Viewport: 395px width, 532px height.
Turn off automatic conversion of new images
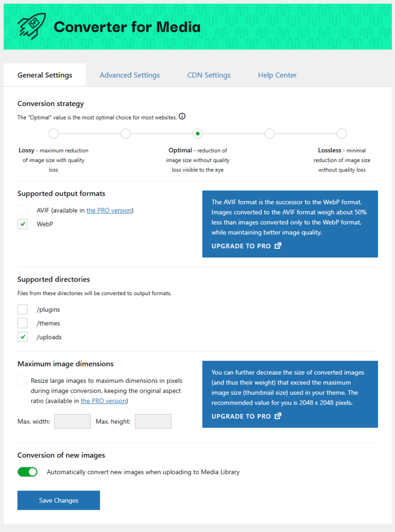tap(28, 472)
